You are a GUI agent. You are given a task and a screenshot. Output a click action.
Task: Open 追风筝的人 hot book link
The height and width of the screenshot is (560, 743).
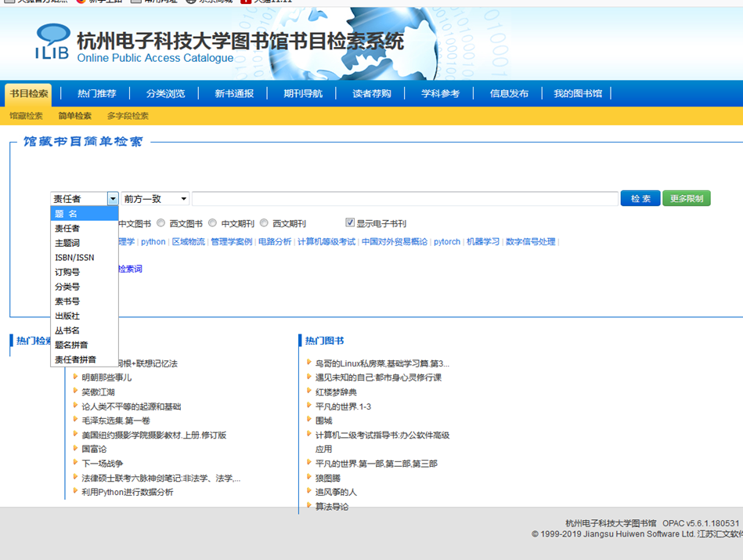[336, 492]
